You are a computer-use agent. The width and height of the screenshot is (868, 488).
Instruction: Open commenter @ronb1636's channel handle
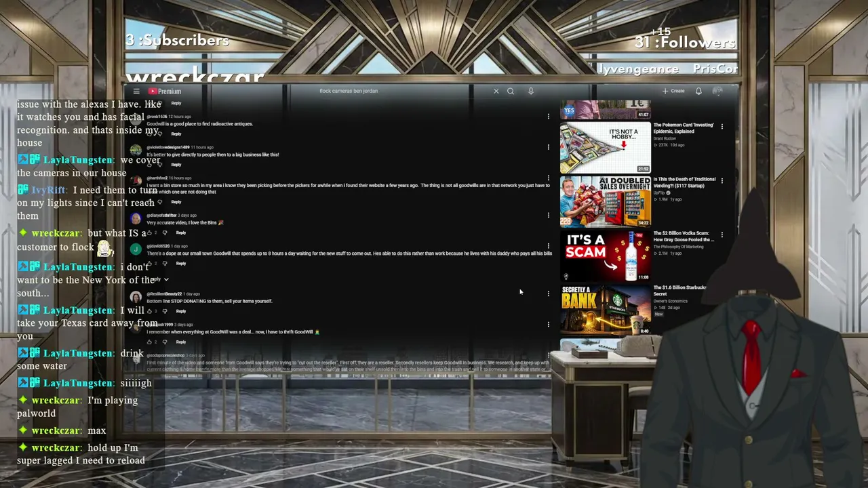[157, 117]
